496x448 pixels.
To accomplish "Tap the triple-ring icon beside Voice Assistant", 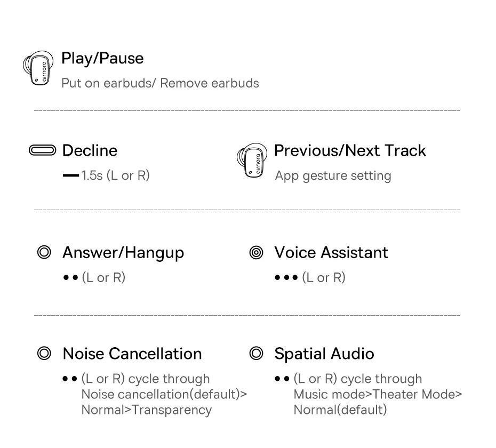I will pyautogui.click(x=256, y=253).
